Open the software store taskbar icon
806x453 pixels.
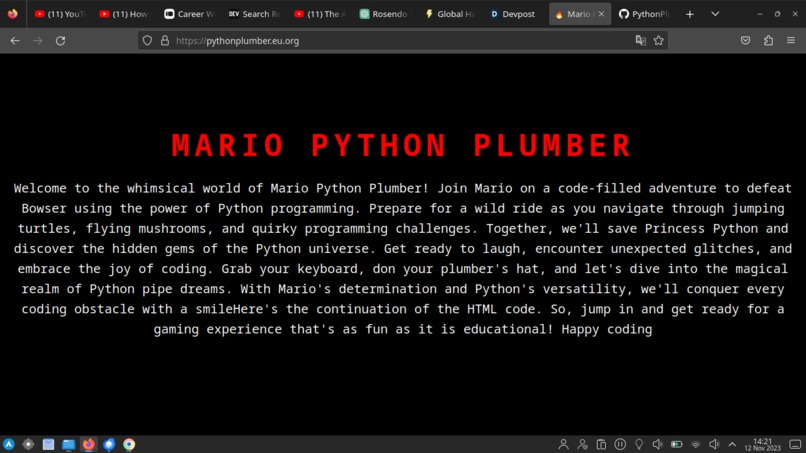coord(48,444)
